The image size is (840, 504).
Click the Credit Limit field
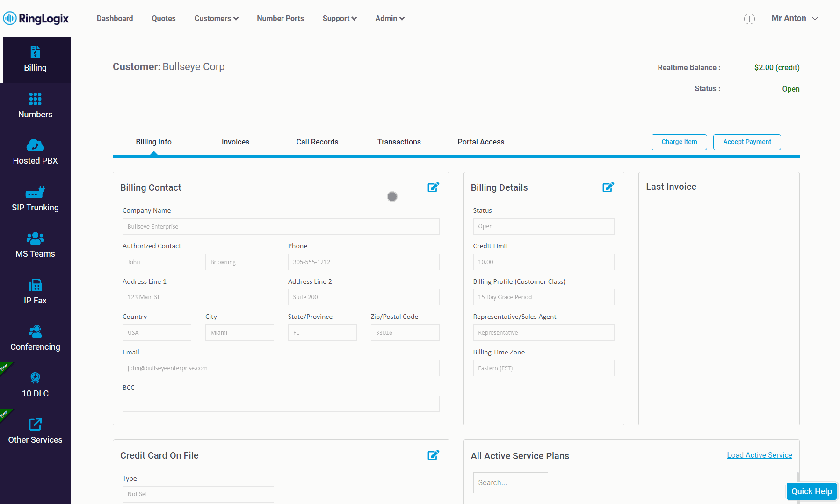tap(544, 262)
